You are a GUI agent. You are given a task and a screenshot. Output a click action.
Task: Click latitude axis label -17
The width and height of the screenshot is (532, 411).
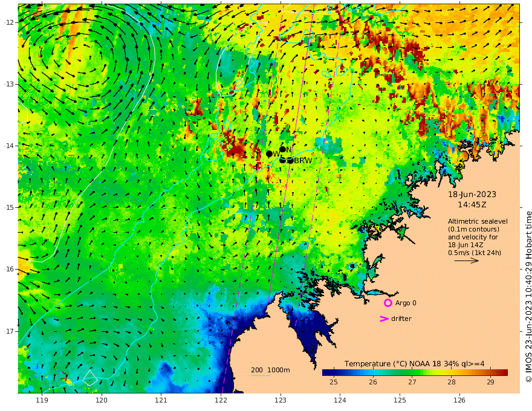click(x=9, y=331)
